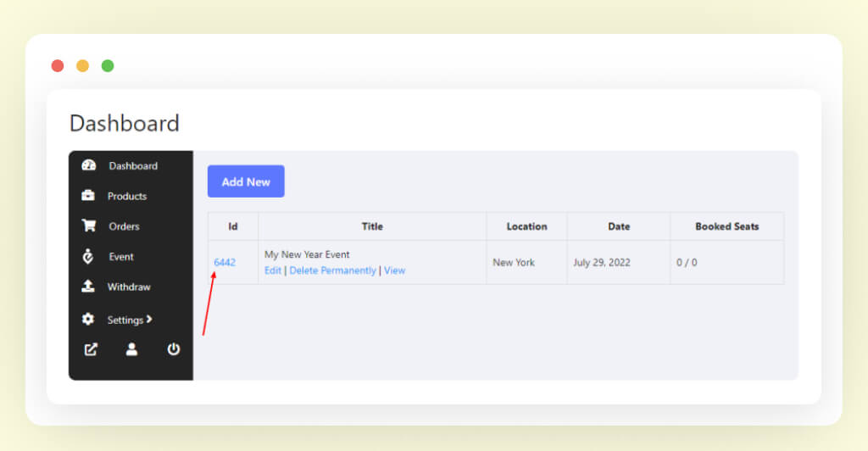
Task: Click the Withdraw upload icon
Action: pos(88,286)
